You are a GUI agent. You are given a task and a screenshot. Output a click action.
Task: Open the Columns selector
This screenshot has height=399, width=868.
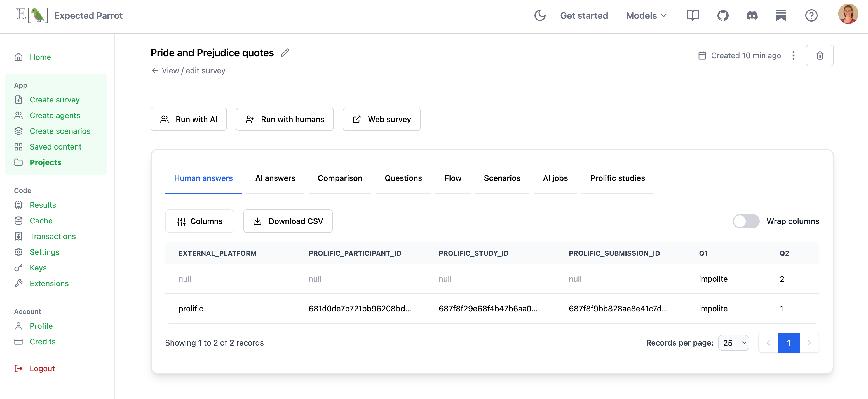(200, 221)
